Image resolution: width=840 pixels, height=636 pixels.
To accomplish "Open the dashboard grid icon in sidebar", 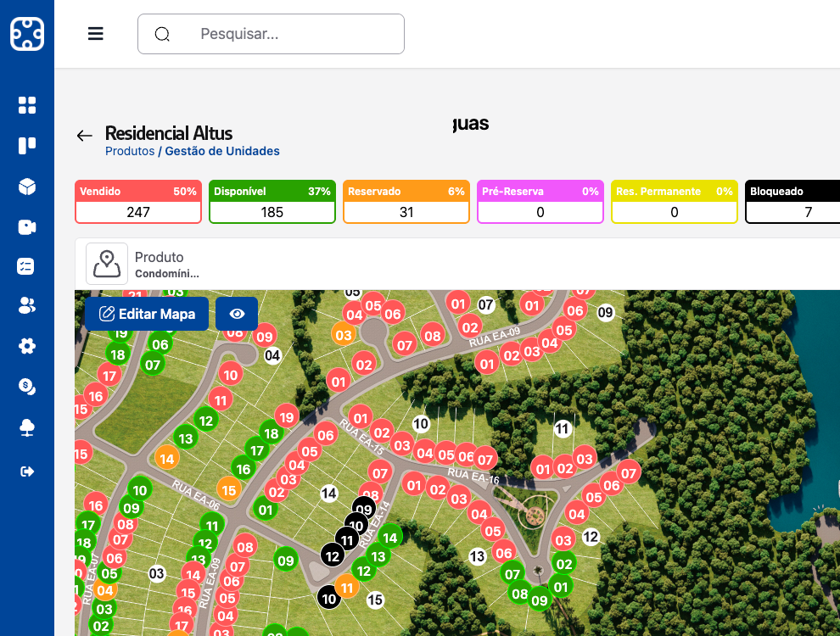I will coord(27,105).
